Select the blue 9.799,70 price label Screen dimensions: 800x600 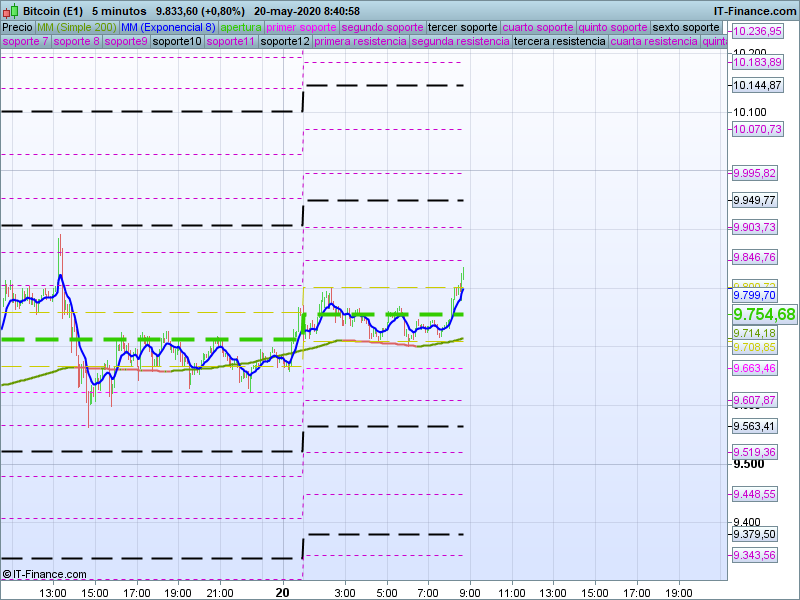(x=755, y=296)
